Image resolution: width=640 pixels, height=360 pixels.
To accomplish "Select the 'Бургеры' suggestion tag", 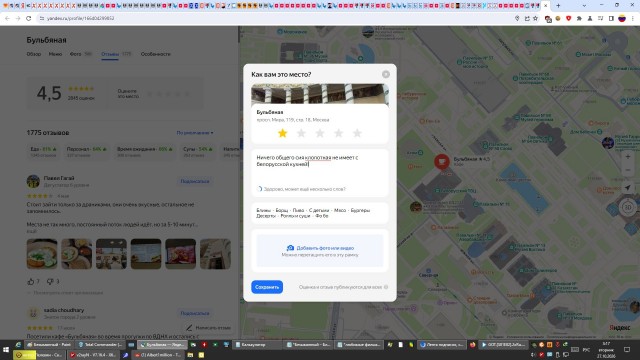I will pos(360,210).
